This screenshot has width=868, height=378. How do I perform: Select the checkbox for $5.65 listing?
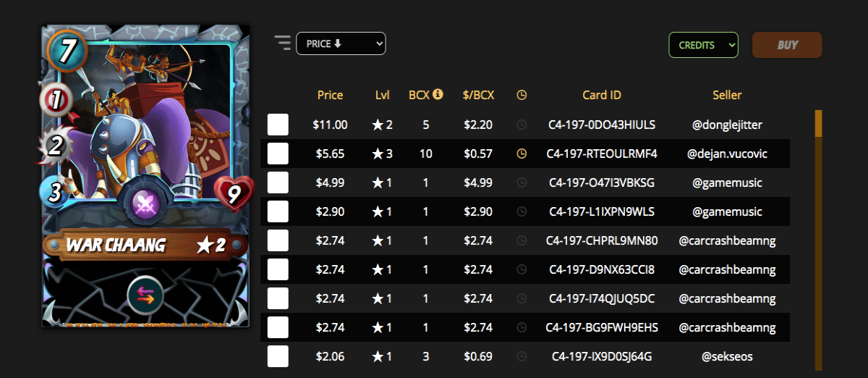coord(278,154)
